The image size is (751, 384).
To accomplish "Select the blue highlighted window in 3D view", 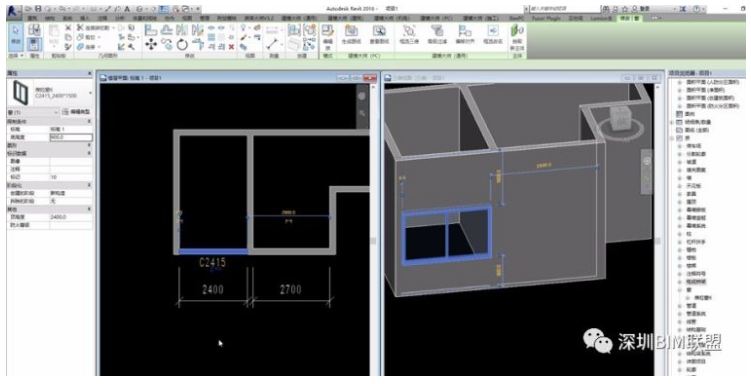I will coord(447,234).
